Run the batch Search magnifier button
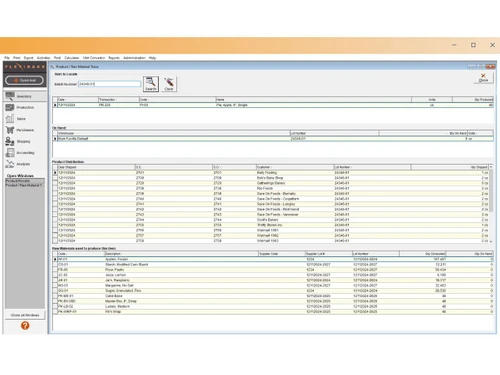This screenshot has width=500, height=375. click(151, 84)
